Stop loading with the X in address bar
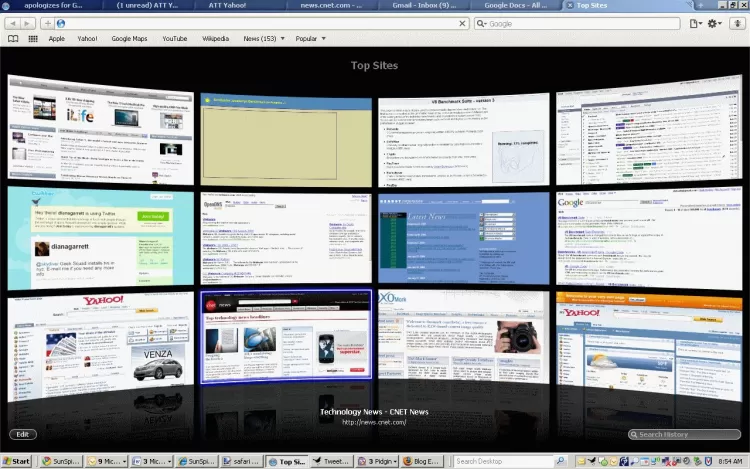Image resolution: width=750 pixels, height=469 pixels. [462, 23]
